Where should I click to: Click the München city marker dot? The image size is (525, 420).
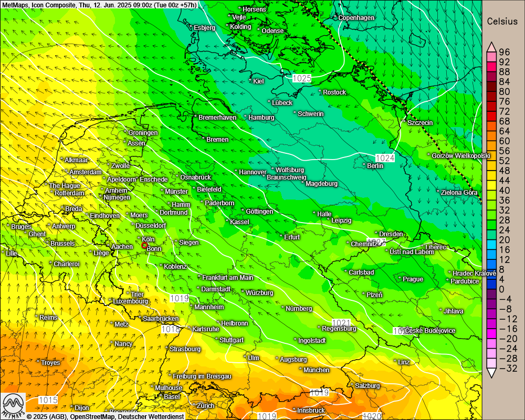pyautogui.click(x=301, y=369)
